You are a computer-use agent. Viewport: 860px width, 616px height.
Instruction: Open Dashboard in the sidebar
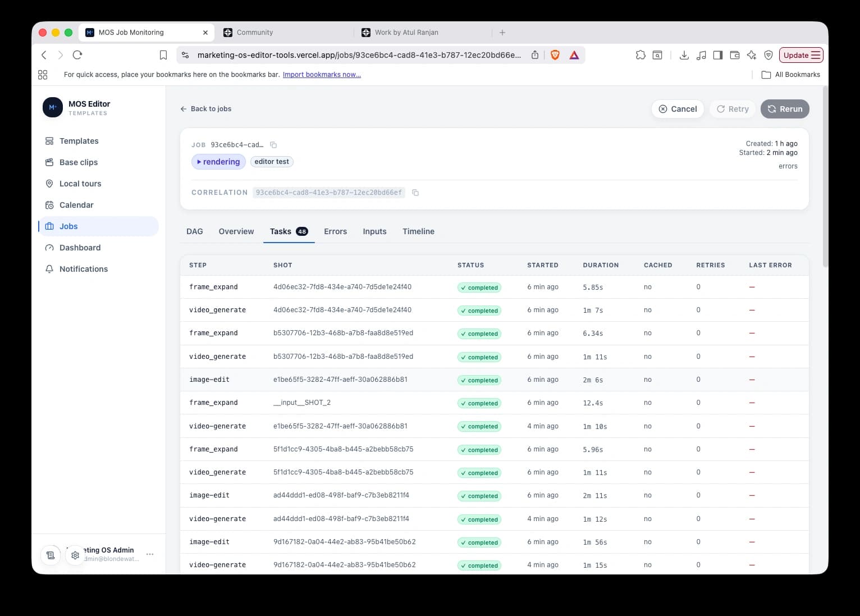98,248
